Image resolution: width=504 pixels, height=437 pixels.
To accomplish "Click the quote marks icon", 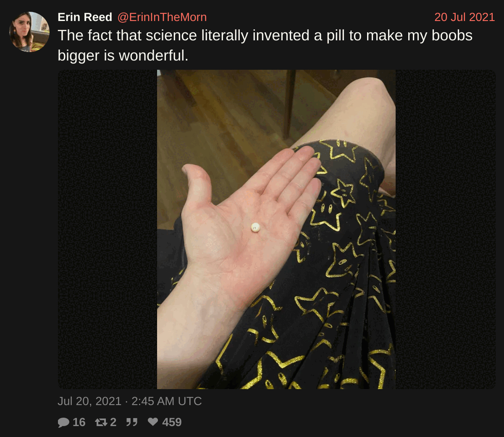I will tap(132, 422).
